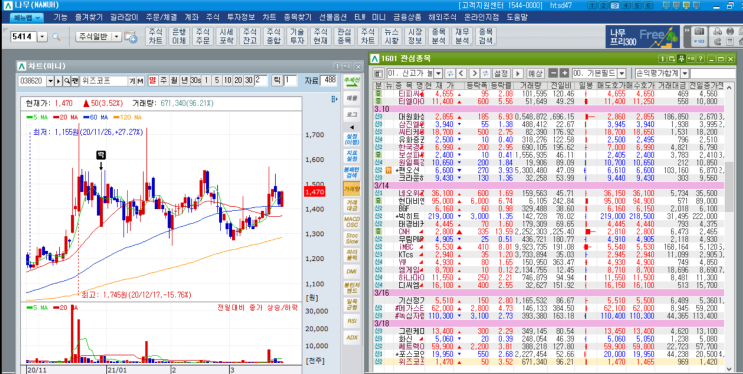Toggle the 거래량 volume indicator
Image resolution: width=743 pixels, height=374 pixels.
(352, 189)
